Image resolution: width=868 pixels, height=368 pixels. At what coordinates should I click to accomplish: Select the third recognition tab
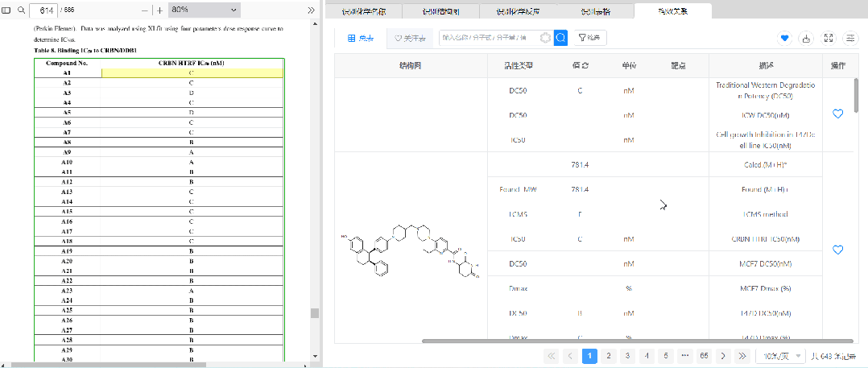pyautogui.click(x=519, y=11)
